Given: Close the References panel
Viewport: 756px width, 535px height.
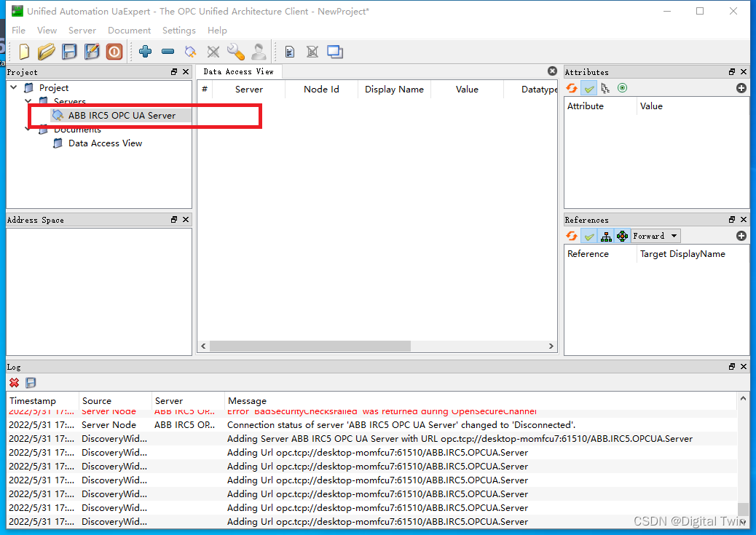Looking at the screenshot, I should (x=744, y=219).
